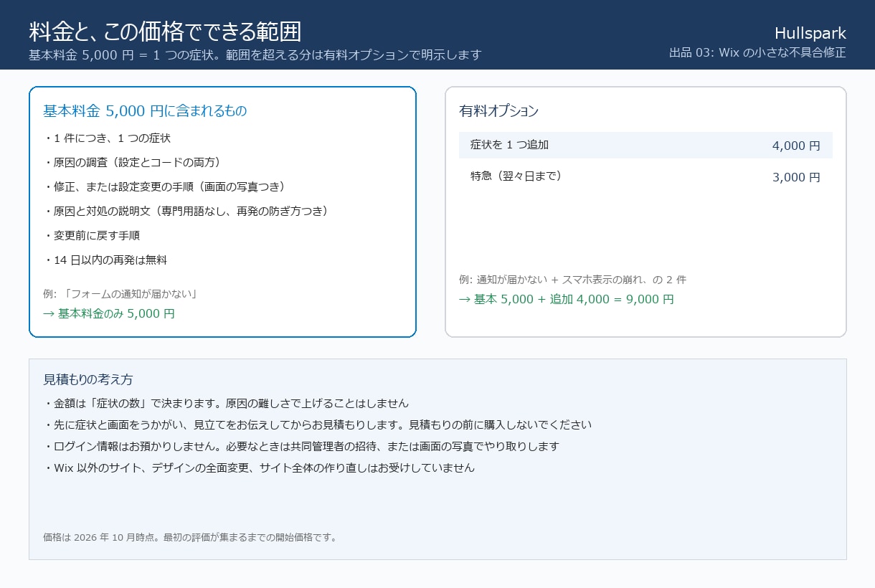875x588 pixels.
Task: Click the example 「フォームの通知が届かない」
Action: point(120,294)
